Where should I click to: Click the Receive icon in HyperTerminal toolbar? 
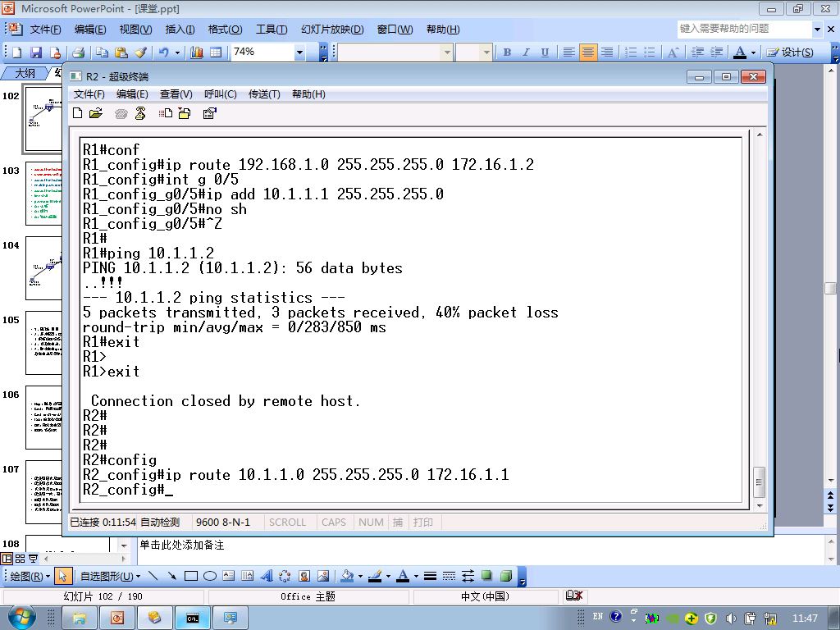click(x=185, y=113)
